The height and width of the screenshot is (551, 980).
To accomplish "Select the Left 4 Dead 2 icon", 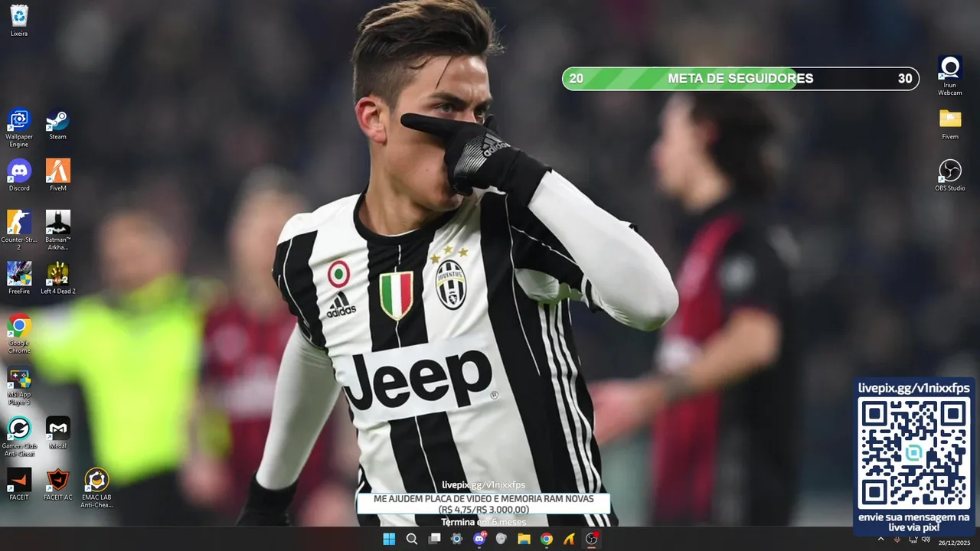I will (x=57, y=278).
